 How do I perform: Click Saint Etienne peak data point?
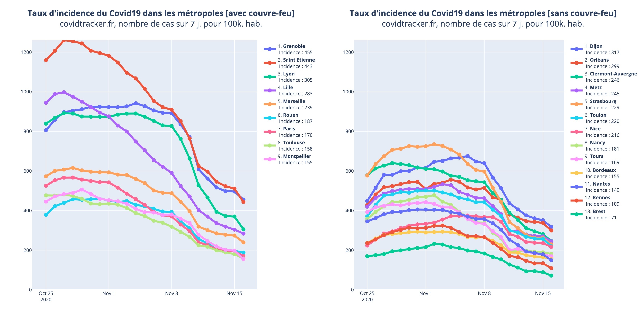(x=64, y=40)
